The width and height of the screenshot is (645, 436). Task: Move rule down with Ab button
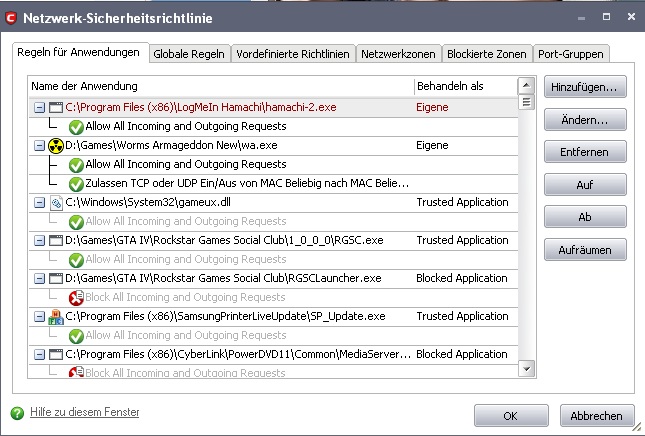(585, 217)
